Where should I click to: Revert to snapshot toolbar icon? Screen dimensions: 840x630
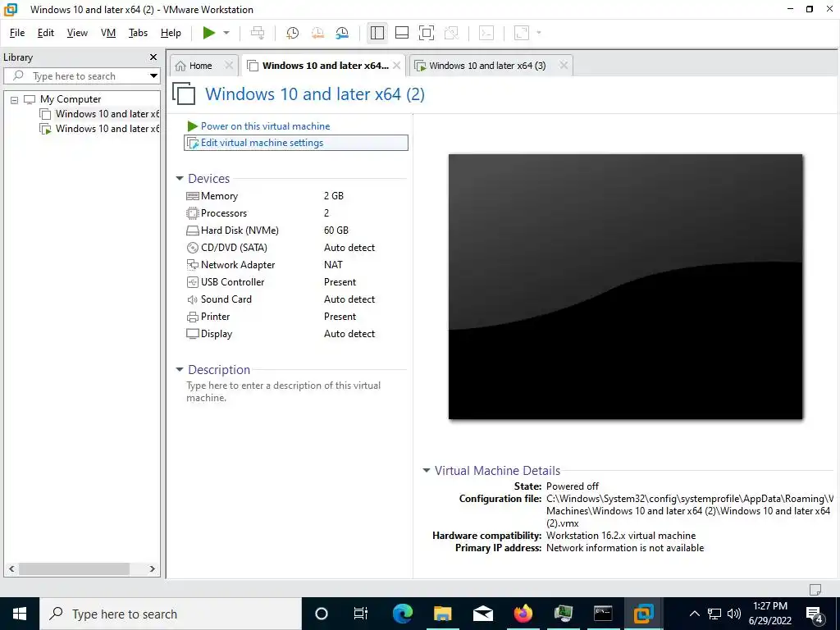(317, 33)
